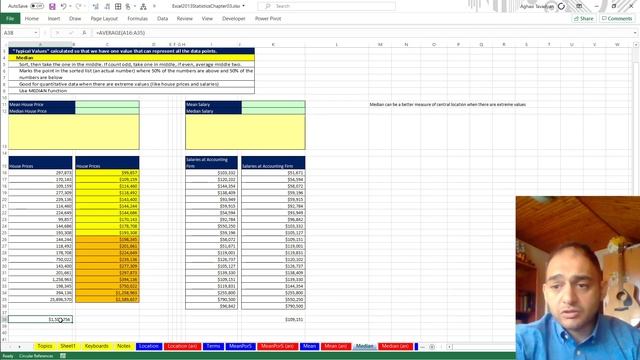Click the Insert Function fx icon
This screenshot has height=360, width=640.
click(x=84, y=33)
